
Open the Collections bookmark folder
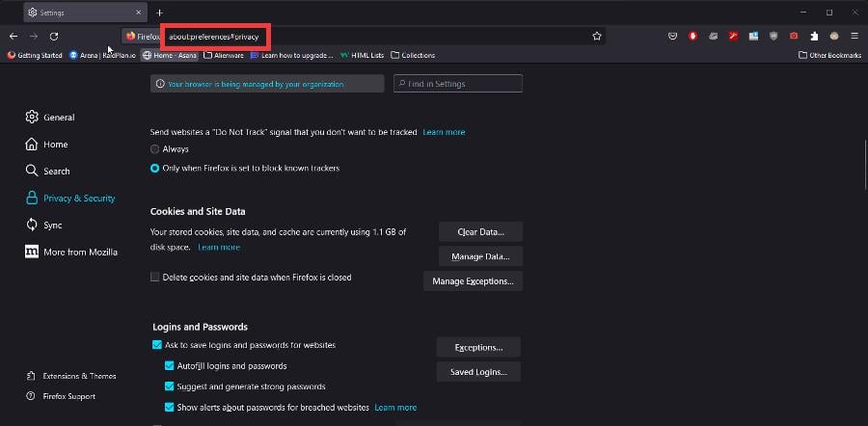[413, 55]
